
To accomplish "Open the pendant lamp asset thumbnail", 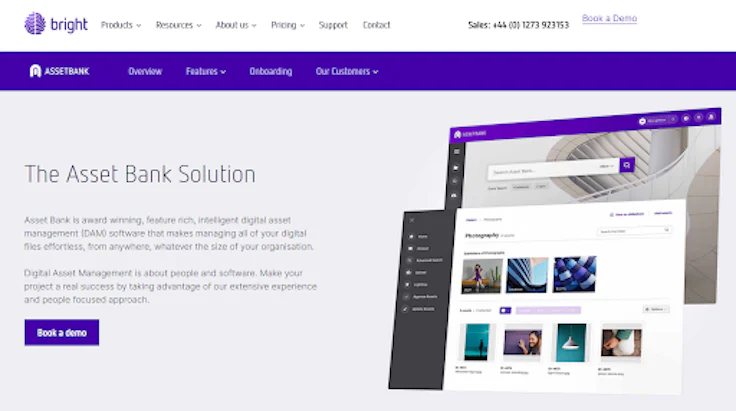I will [570, 343].
